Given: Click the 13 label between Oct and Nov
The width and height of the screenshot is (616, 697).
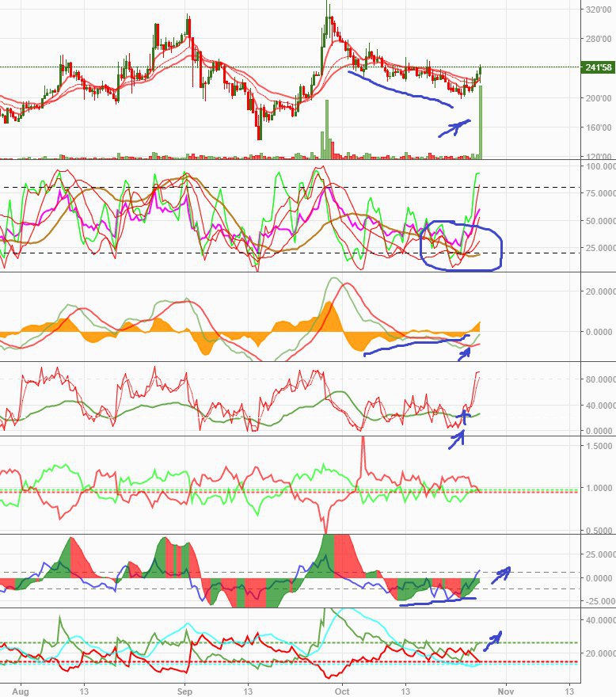Looking at the screenshot, I should [x=405, y=691].
